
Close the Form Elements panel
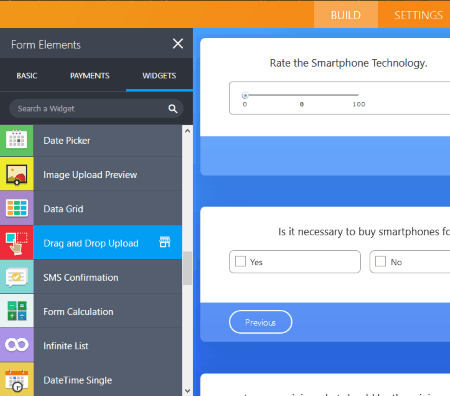178,44
